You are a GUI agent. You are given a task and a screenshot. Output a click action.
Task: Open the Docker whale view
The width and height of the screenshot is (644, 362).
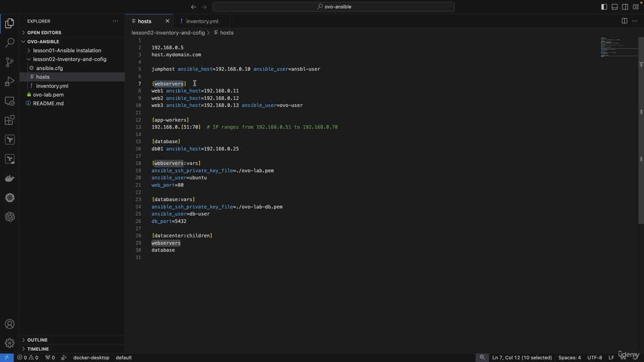pos(10,178)
